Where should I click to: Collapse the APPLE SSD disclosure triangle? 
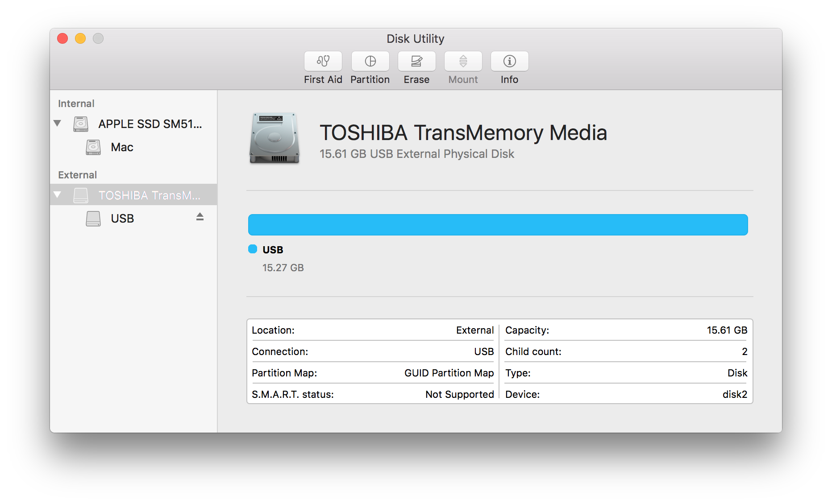pos(57,124)
